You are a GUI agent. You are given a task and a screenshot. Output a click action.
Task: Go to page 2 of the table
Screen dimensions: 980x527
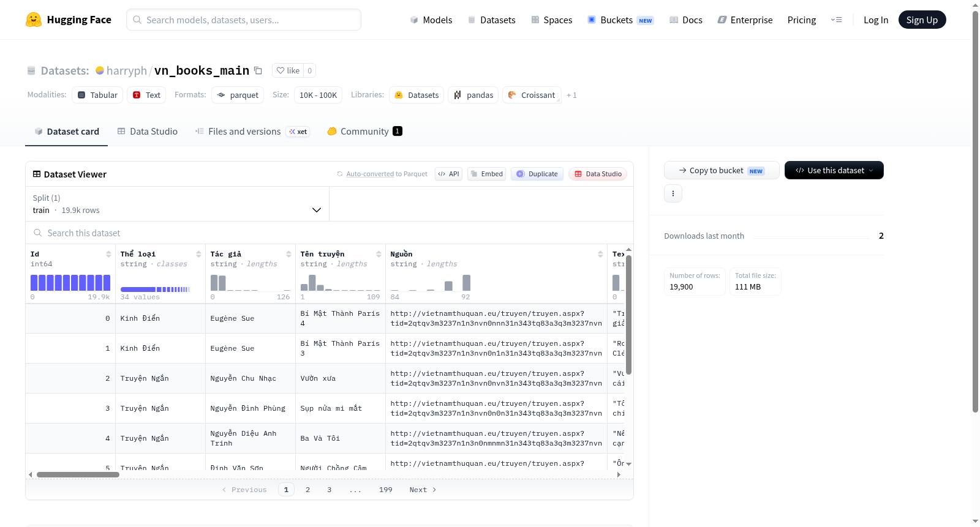click(x=307, y=490)
